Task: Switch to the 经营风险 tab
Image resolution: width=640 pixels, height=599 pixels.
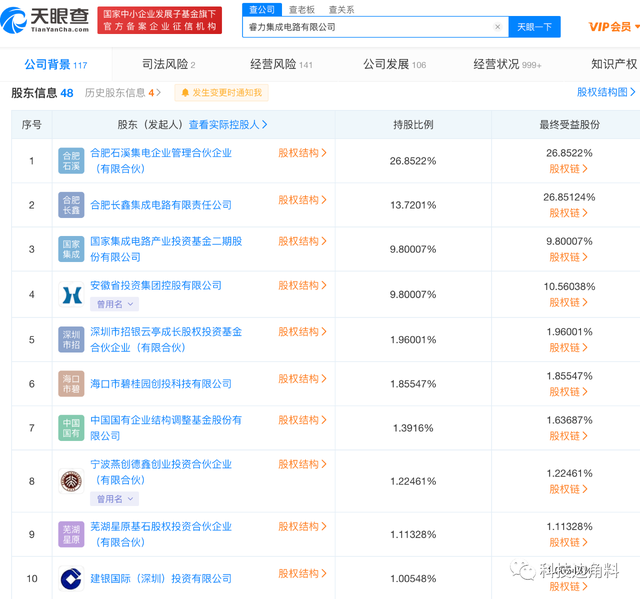Action: (x=281, y=64)
